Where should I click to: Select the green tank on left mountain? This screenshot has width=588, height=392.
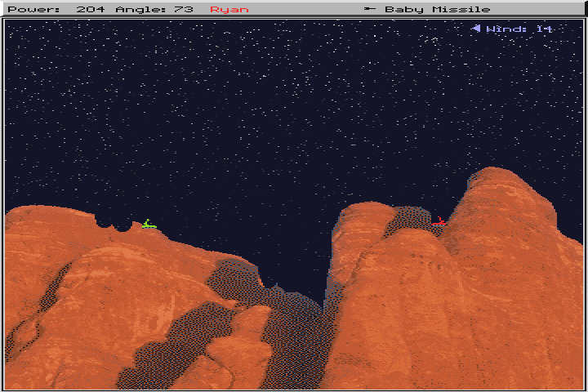coord(148,224)
